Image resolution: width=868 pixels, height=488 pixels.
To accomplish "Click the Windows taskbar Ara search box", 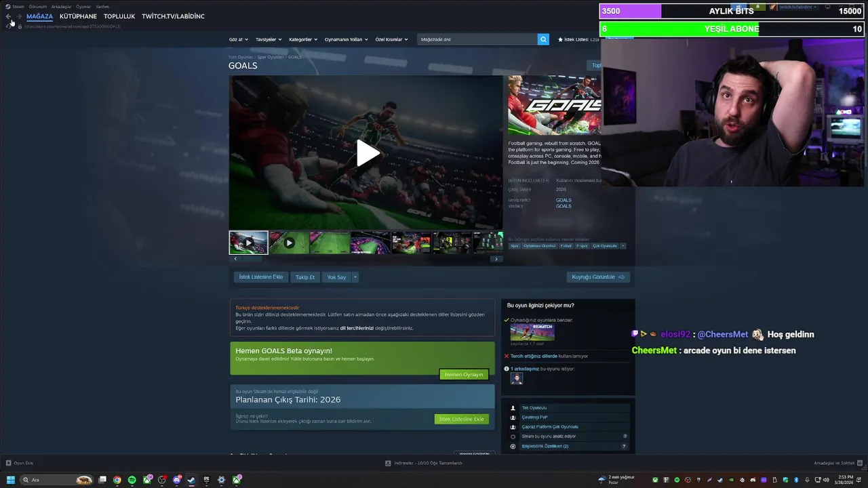I will (56, 480).
